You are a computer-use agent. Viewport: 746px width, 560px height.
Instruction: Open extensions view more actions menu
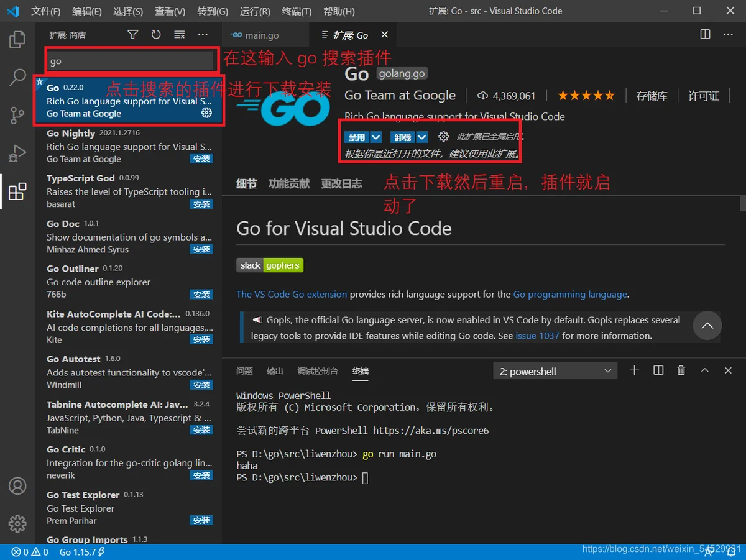point(203,35)
